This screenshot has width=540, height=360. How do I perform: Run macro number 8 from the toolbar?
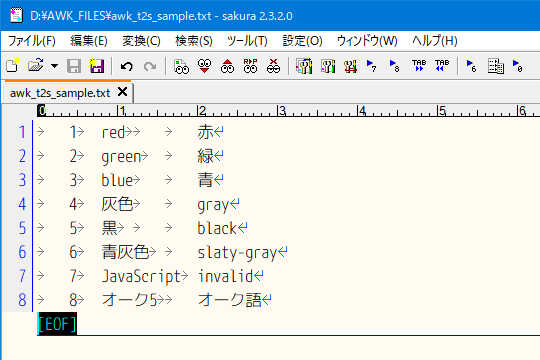394,65
